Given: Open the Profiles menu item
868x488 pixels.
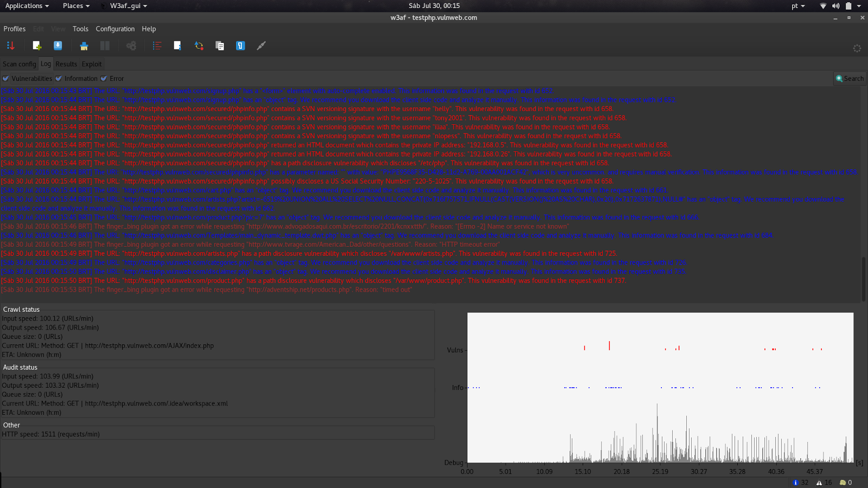Looking at the screenshot, I should point(14,29).
